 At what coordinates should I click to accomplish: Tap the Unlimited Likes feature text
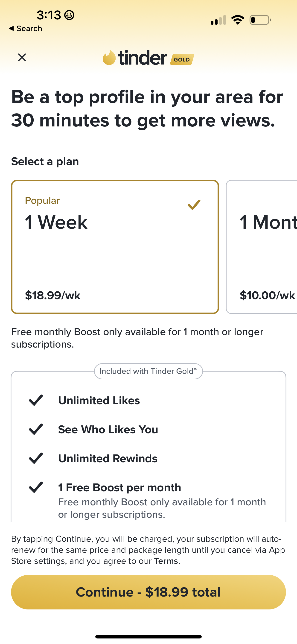coord(99,401)
